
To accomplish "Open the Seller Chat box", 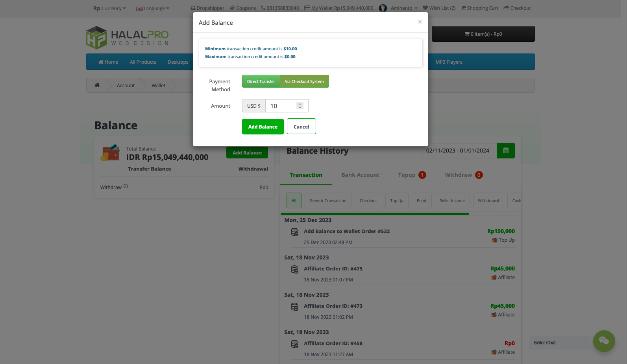I will (x=559, y=343).
